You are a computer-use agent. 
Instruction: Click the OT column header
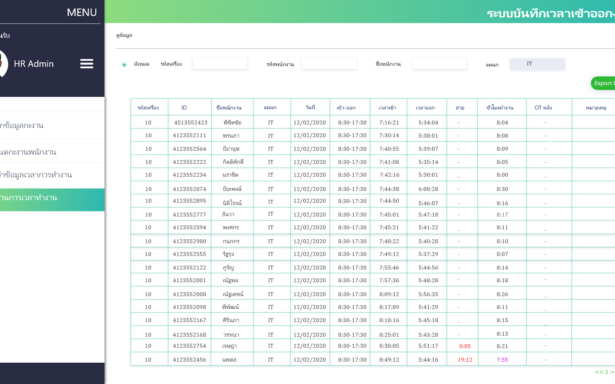pos(543,107)
